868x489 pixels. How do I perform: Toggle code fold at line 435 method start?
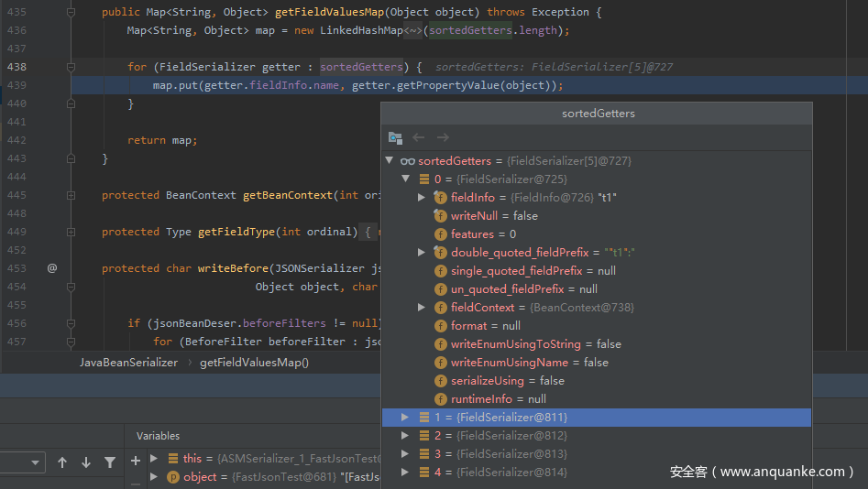click(x=71, y=12)
